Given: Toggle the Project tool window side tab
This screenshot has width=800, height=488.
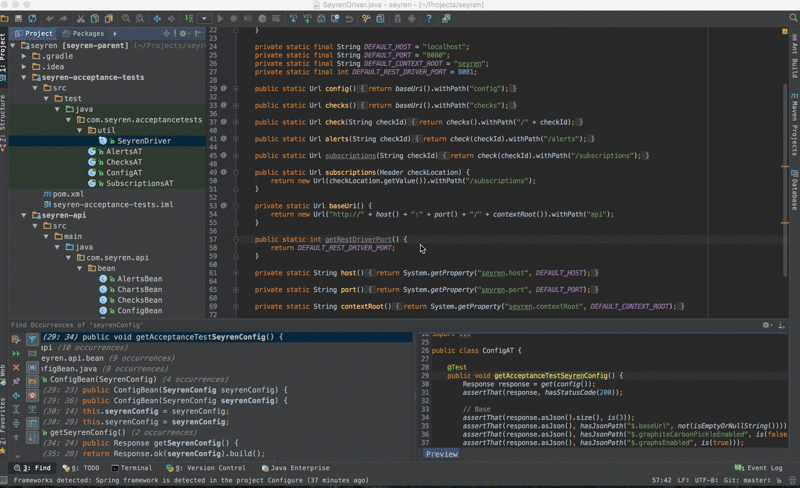Looking at the screenshot, I should (x=5, y=50).
